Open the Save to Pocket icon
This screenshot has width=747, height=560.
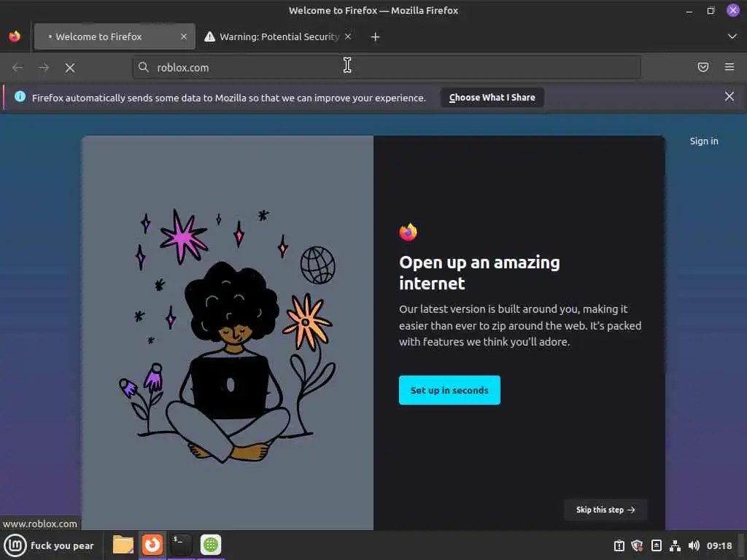click(x=703, y=67)
